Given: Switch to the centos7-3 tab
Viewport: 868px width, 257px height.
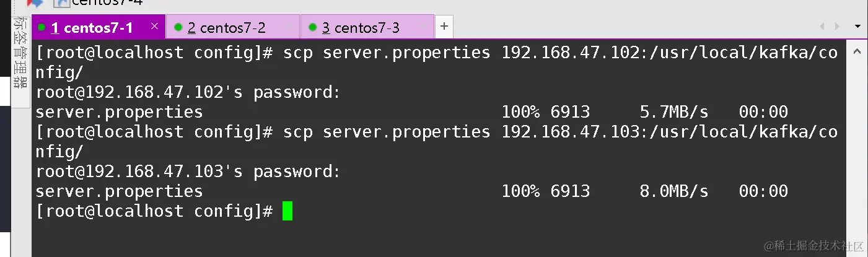Looking at the screenshot, I should 361,28.
